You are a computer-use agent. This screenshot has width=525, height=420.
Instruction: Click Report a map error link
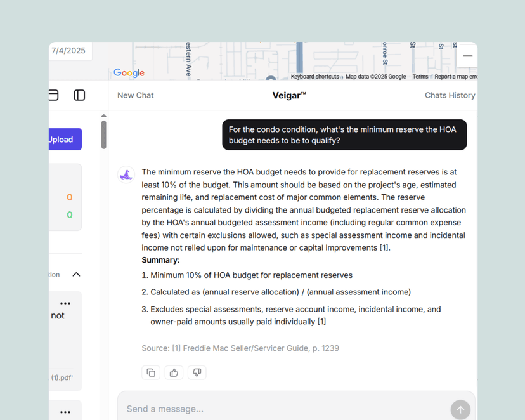pyautogui.click(x=456, y=77)
